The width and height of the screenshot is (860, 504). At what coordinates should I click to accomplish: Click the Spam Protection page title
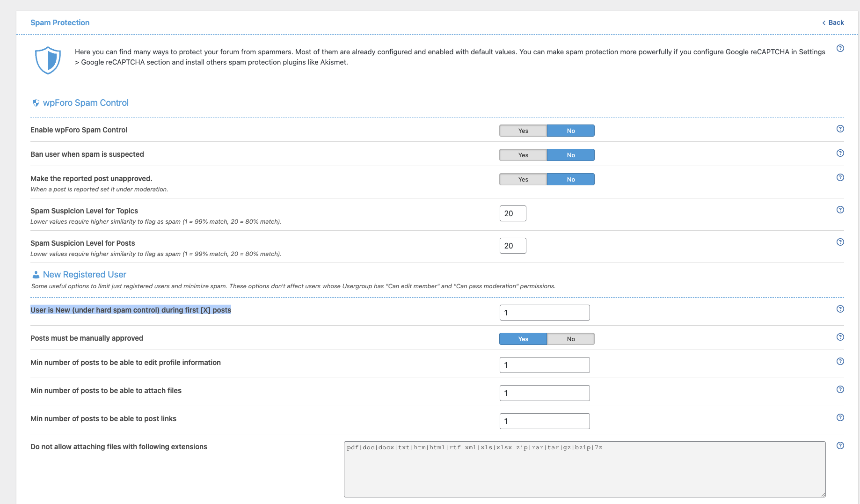pyautogui.click(x=60, y=23)
